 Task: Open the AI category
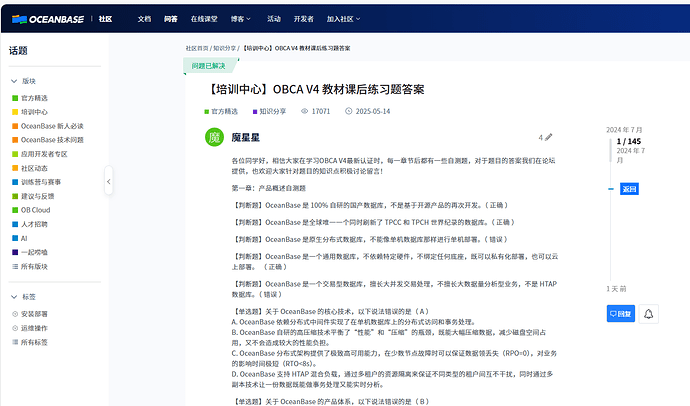(x=24, y=238)
